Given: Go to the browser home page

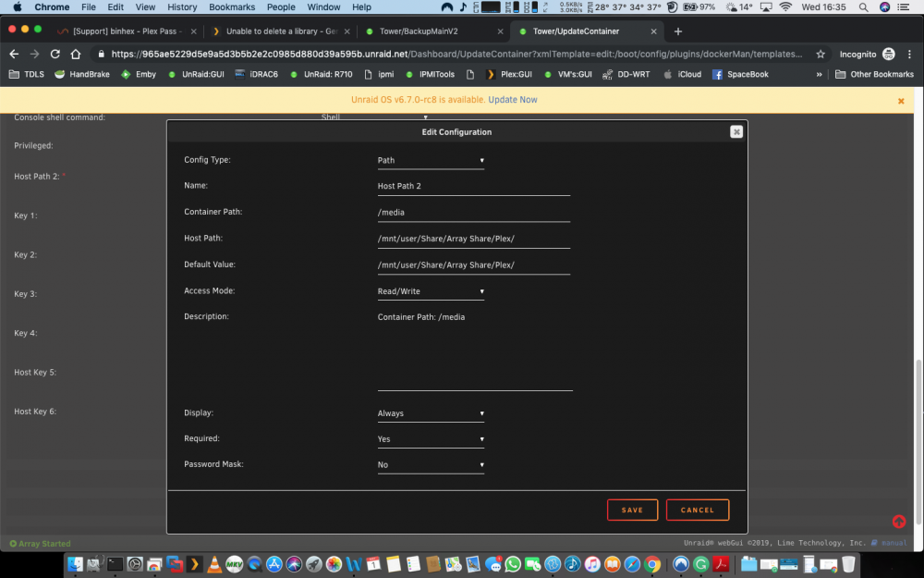Looking at the screenshot, I should point(76,54).
